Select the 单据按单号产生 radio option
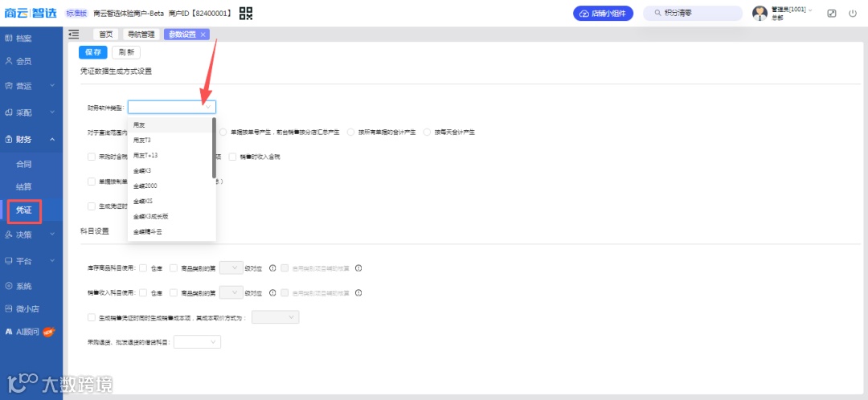Screen dimensions: 868x400 pyautogui.click(x=223, y=133)
